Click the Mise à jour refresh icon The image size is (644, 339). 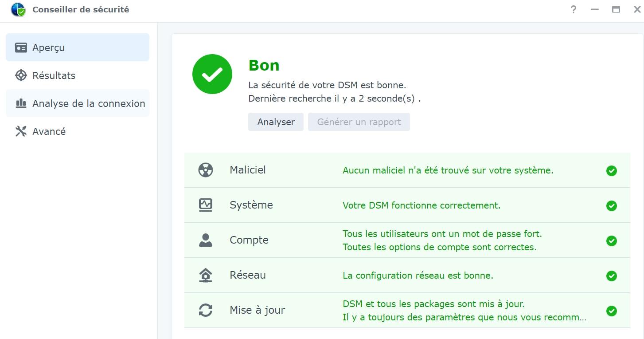pyautogui.click(x=206, y=310)
